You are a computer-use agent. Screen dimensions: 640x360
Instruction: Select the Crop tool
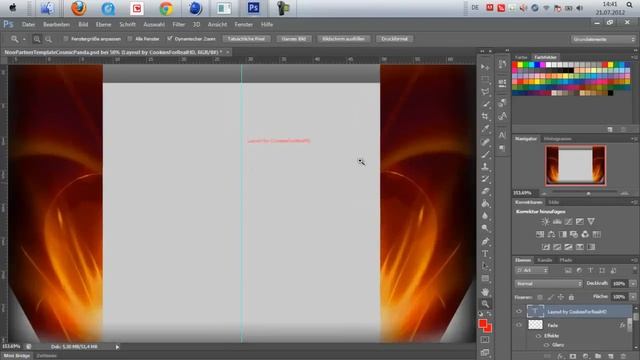[x=485, y=116]
